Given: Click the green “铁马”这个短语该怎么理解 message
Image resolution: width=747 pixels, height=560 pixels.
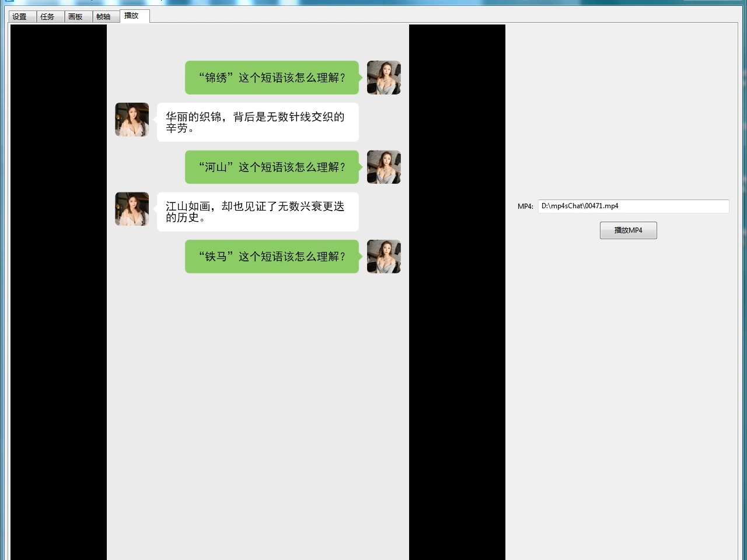Looking at the screenshot, I should tap(273, 256).
